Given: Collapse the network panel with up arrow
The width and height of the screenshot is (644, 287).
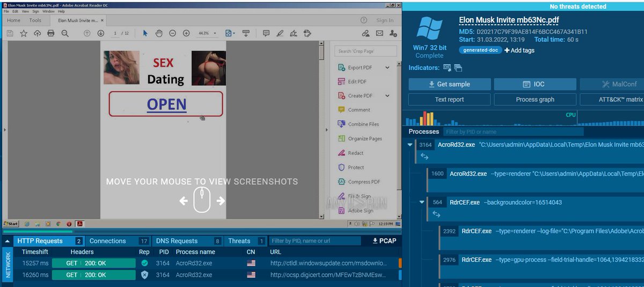Looking at the screenshot, I should point(8,241).
